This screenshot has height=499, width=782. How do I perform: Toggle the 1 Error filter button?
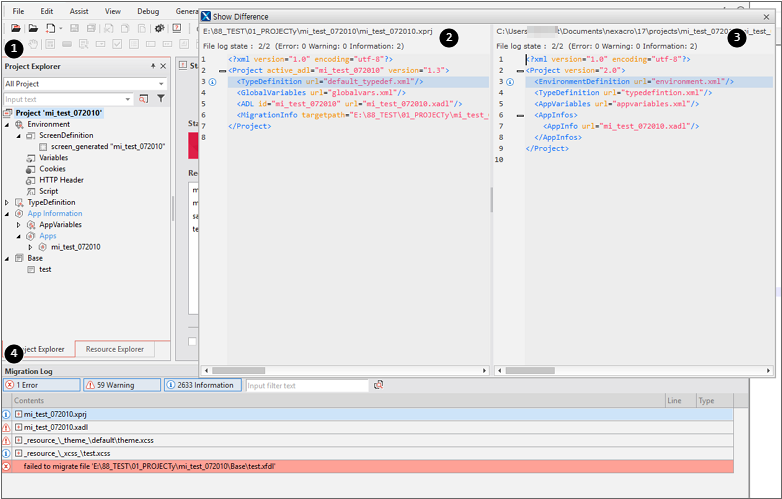pyautogui.click(x=40, y=385)
